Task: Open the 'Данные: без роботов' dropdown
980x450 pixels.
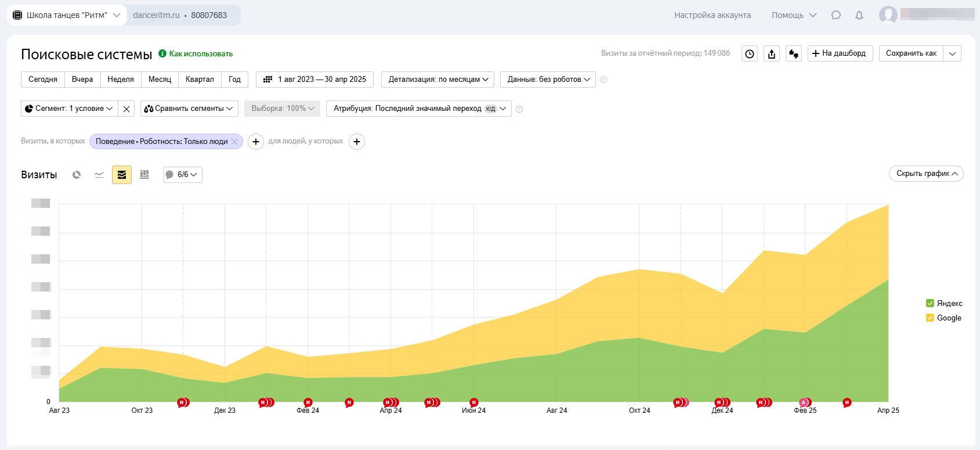Action: click(548, 80)
